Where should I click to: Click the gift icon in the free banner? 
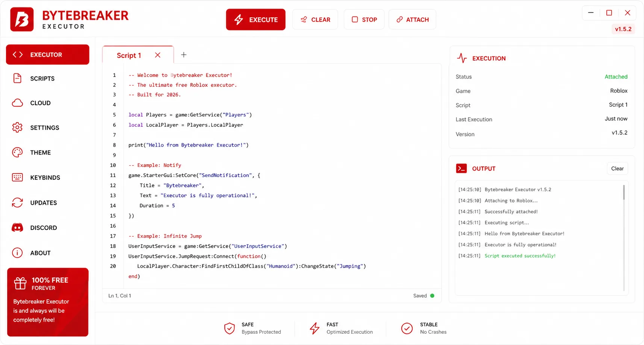20,283
